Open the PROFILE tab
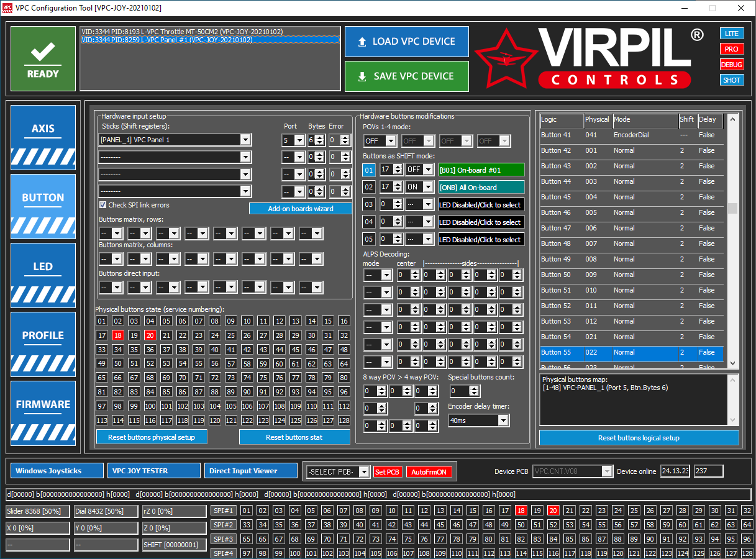 point(43,344)
